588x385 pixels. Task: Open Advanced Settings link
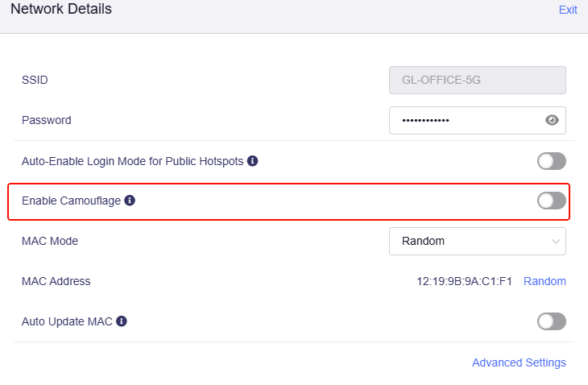(x=519, y=362)
